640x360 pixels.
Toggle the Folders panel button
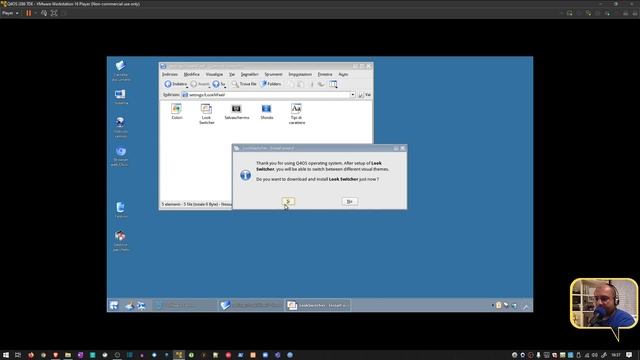271,84
